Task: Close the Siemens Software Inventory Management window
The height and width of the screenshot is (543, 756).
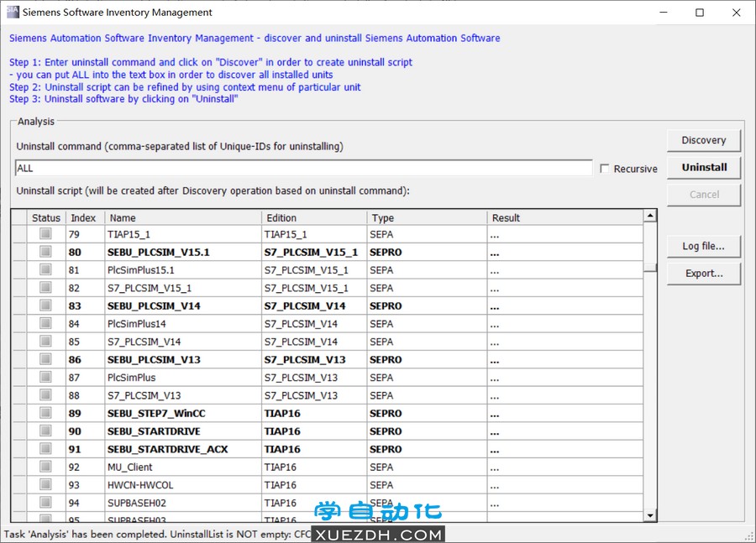Action: (x=736, y=12)
